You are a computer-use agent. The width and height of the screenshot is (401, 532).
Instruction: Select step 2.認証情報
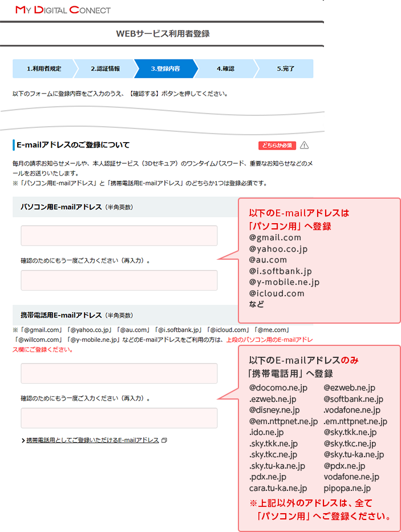[x=105, y=68]
